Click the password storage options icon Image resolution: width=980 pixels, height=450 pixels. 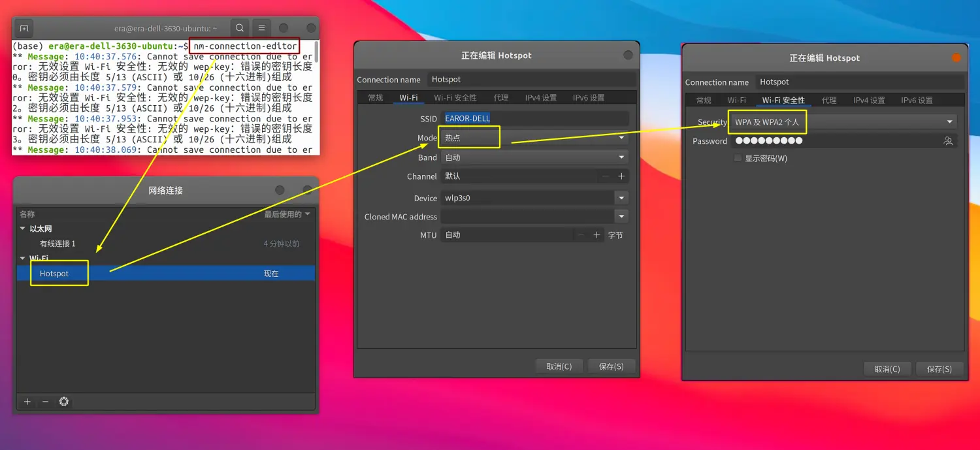click(x=948, y=141)
